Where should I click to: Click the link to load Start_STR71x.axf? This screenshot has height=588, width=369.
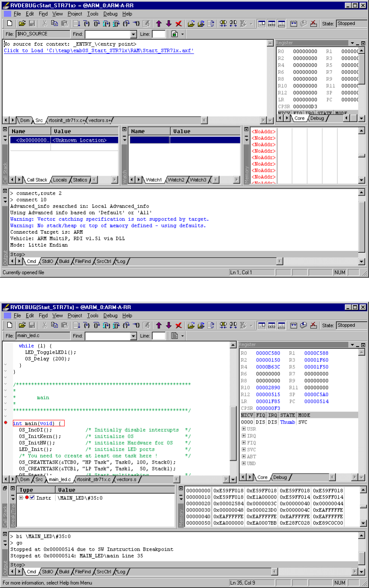point(99,51)
